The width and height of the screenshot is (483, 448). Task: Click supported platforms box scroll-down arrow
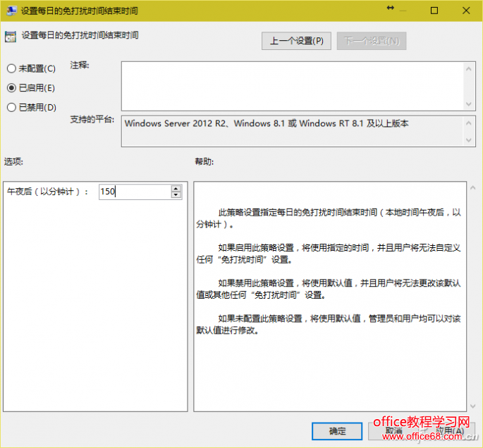468,140
